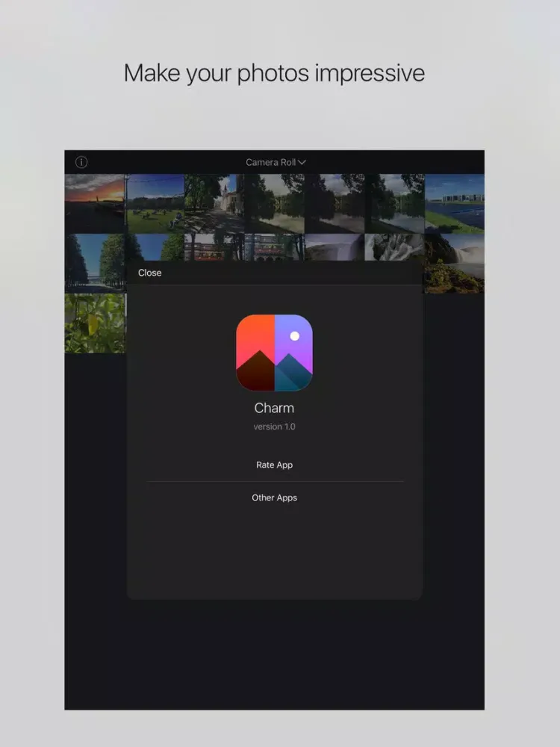Click the 'Charm' app name label
The width and height of the screenshot is (560, 747).
coord(274,409)
